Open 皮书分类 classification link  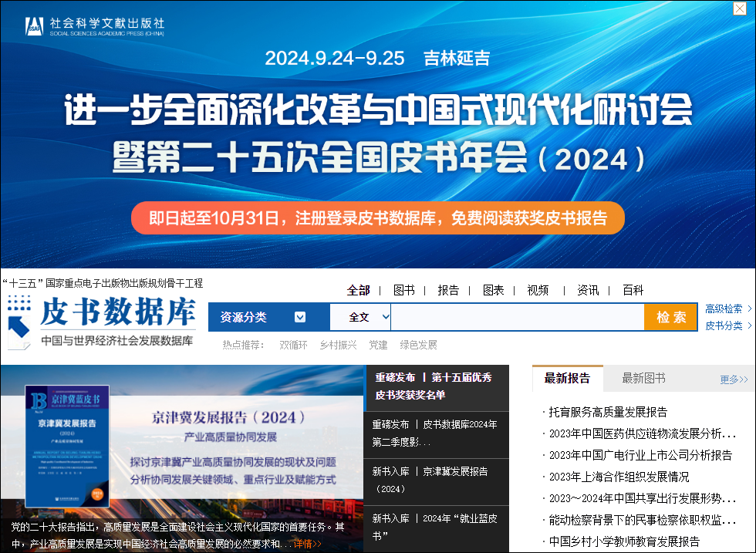728,325
